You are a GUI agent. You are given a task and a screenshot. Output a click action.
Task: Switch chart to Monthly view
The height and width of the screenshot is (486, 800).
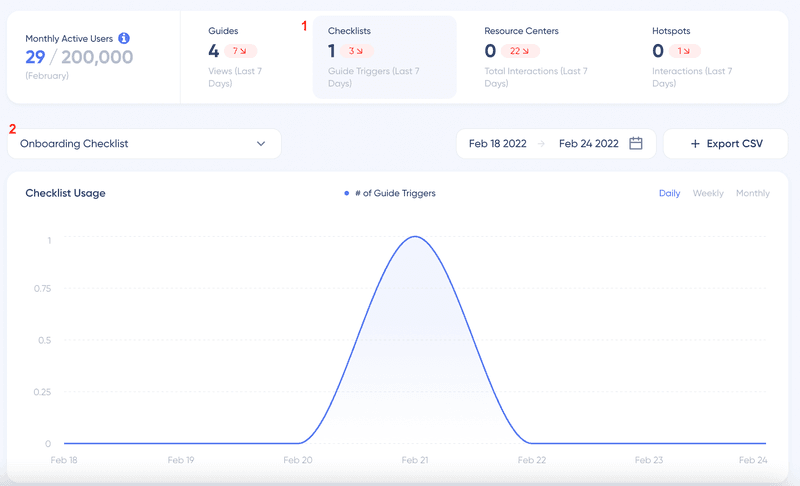(x=752, y=193)
